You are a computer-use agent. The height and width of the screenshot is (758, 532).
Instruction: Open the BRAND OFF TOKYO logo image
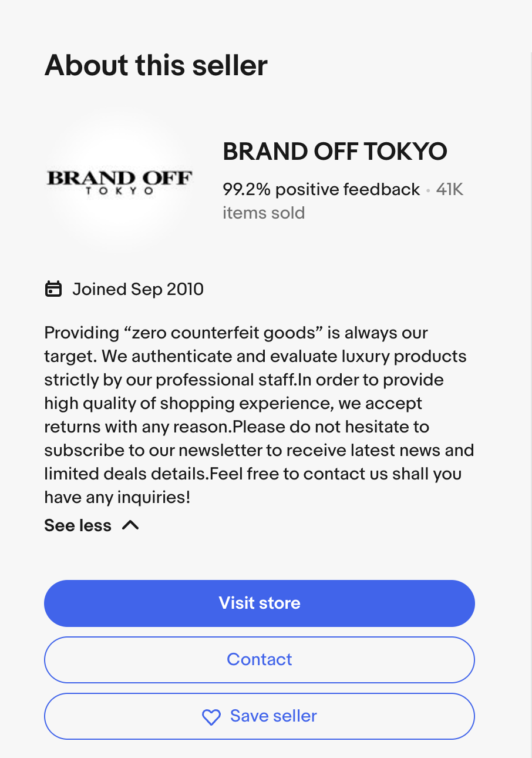[x=119, y=183]
